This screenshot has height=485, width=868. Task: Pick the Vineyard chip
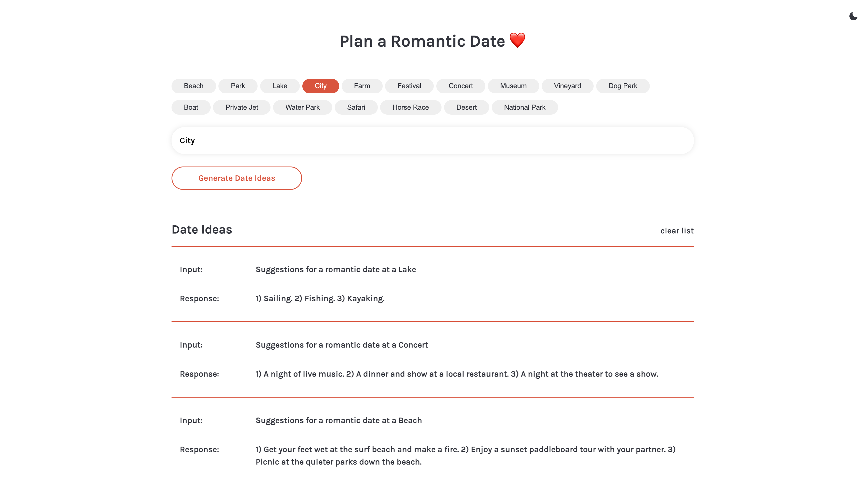tap(567, 86)
